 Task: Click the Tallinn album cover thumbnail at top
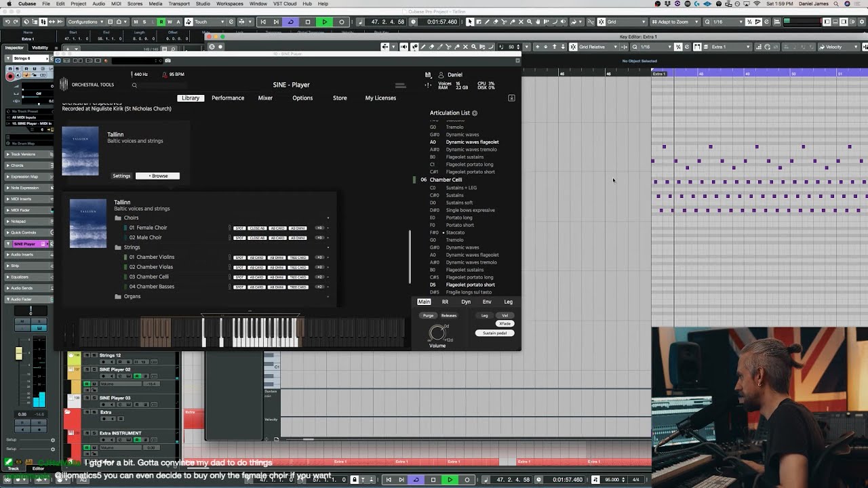point(80,151)
